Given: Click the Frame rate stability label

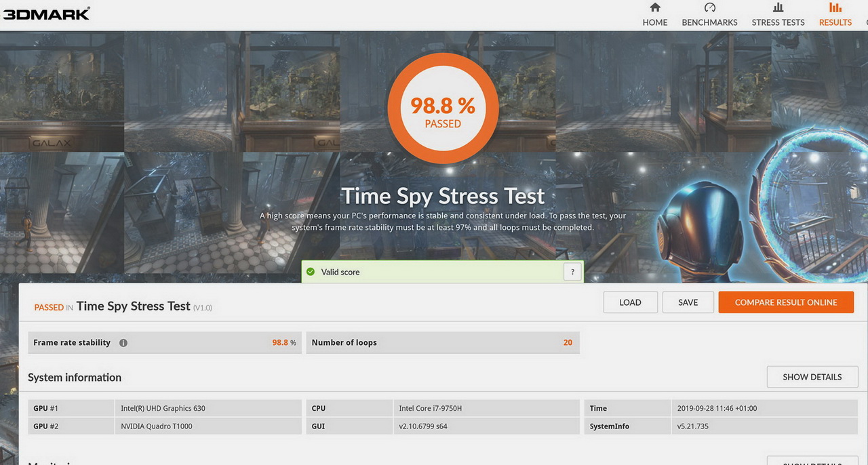Looking at the screenshot, I should click(x=72, y=343).
